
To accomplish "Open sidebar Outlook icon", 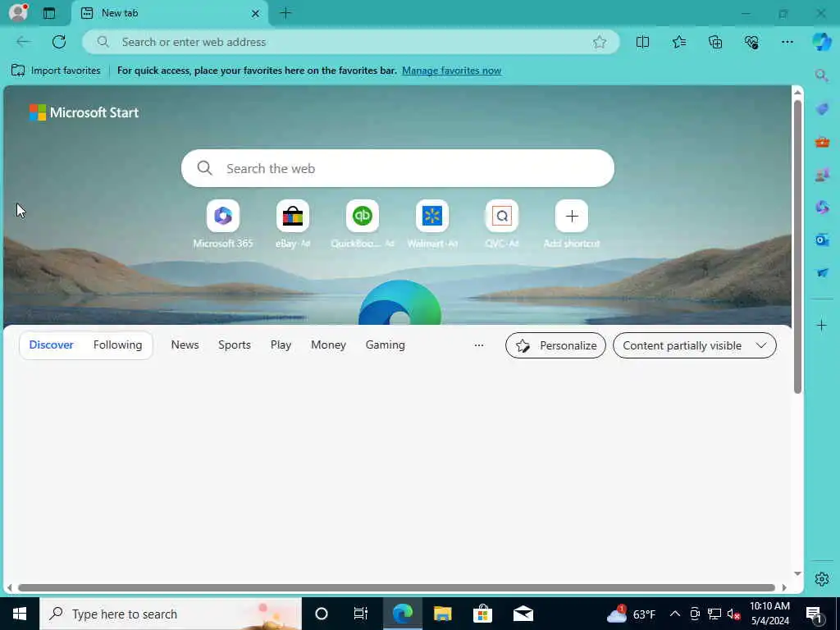I will [x=822, y=240].
